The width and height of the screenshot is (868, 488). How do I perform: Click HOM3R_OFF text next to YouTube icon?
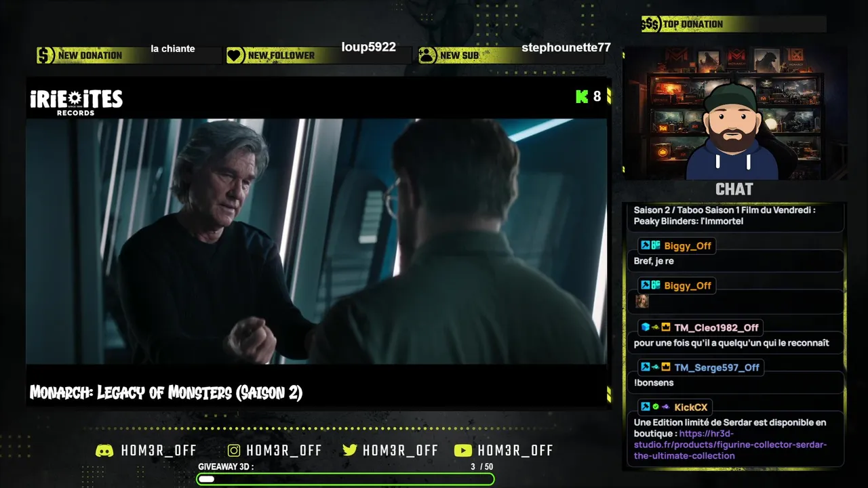click(x=515, y=451)
